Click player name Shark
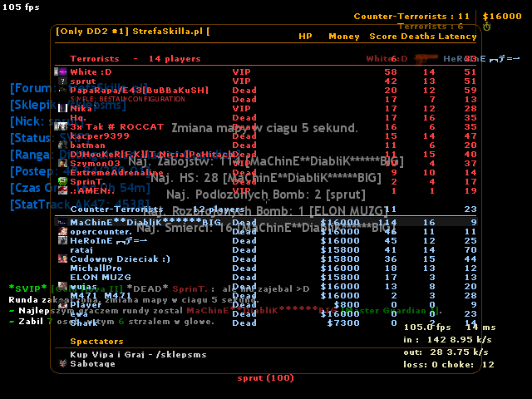532x399 pixels. point(84,323)
